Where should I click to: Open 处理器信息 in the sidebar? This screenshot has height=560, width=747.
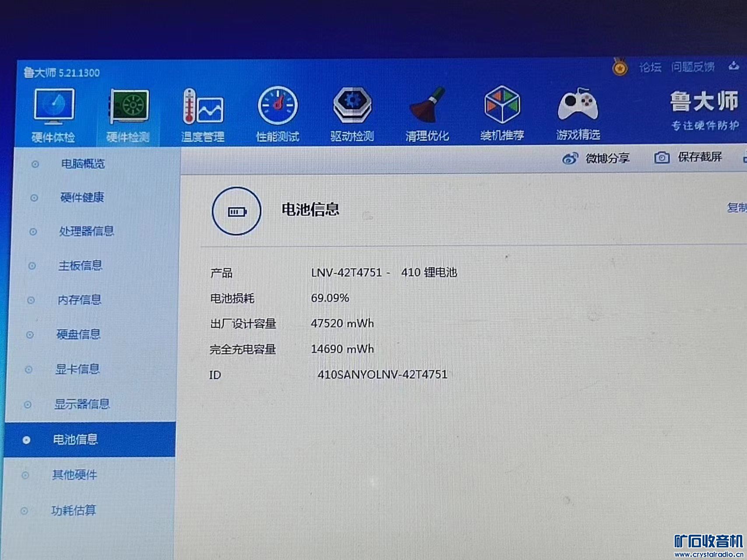point(86,231)
